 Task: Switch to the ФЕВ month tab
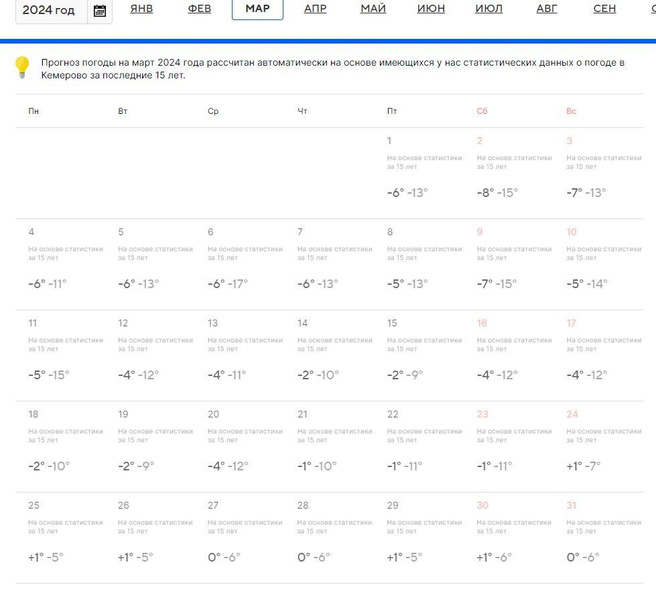tap(199, 9)
